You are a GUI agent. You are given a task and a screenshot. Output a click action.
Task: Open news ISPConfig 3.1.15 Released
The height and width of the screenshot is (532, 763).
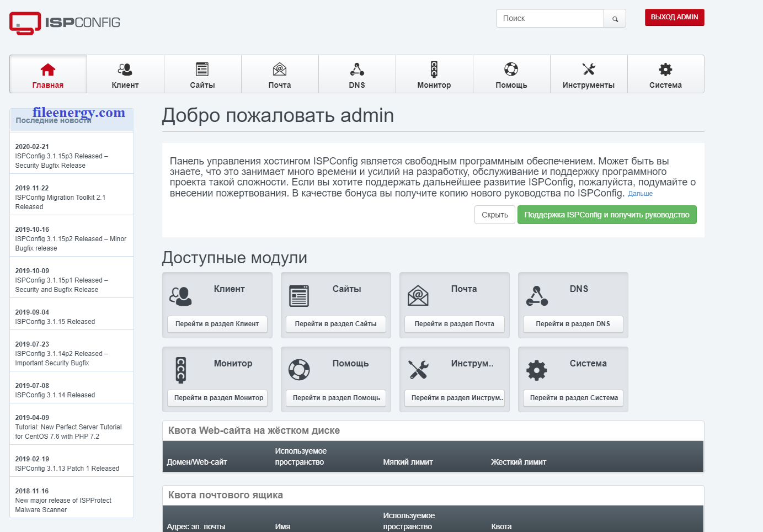coord(55,322)
